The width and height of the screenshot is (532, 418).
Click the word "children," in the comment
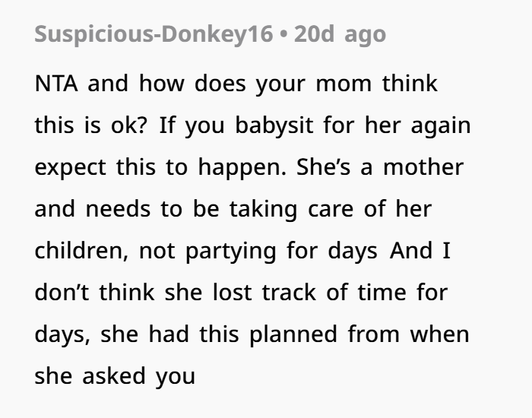[x=82, y=251]
